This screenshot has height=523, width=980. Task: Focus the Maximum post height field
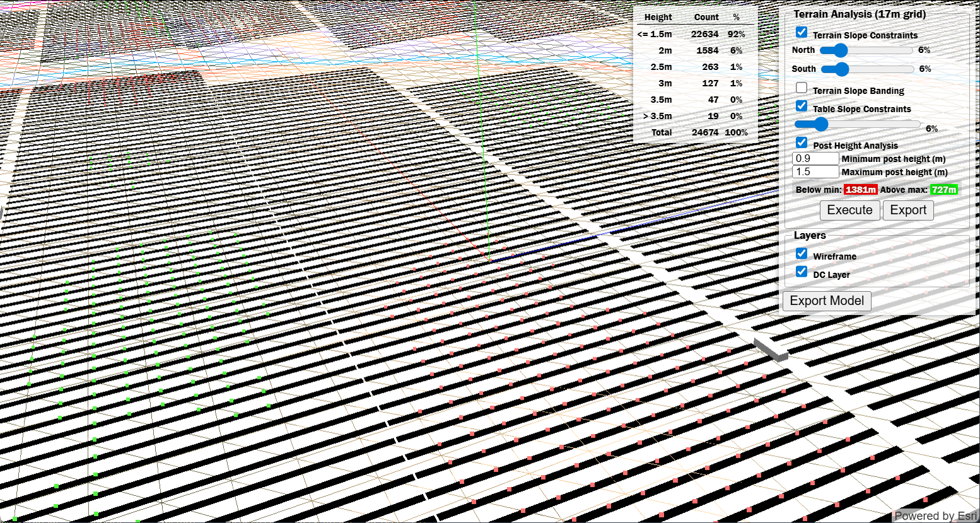[x=815, y=172]
